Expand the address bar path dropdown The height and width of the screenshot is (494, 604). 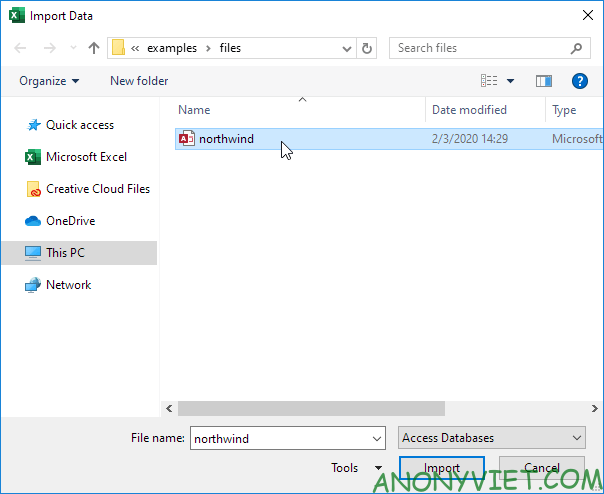coord(347,48)
